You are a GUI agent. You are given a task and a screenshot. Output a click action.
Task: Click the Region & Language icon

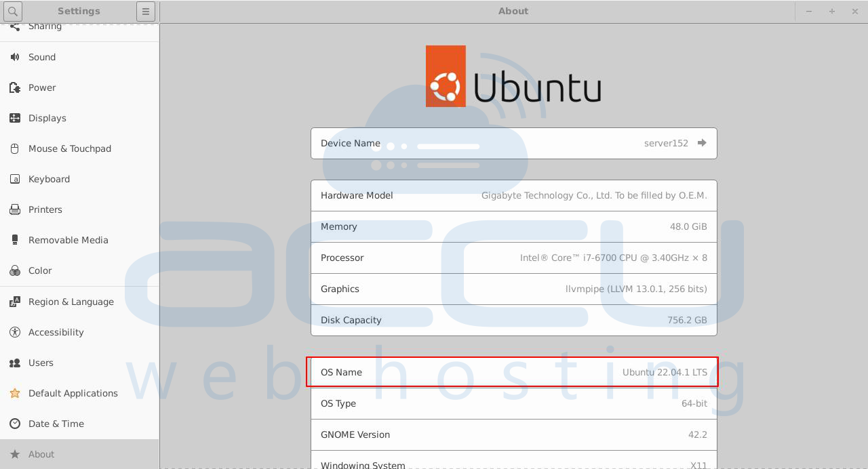pyautogui.click(x=15, y=302)
